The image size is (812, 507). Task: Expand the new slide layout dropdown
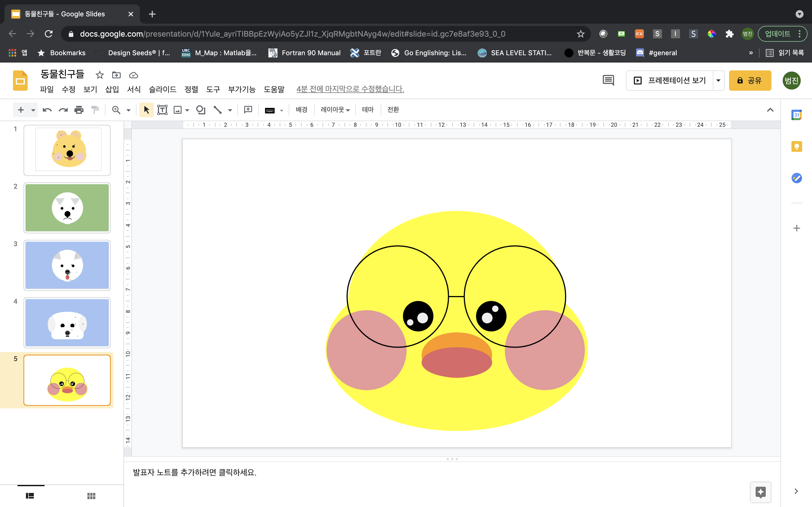pos(33,110)
